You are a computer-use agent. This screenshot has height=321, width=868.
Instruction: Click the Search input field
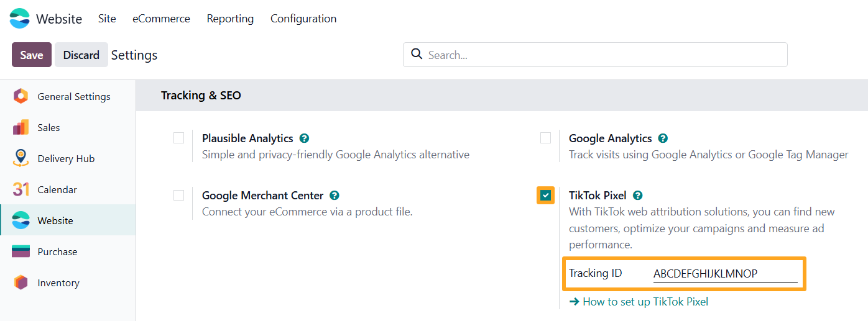click(595, 55)
